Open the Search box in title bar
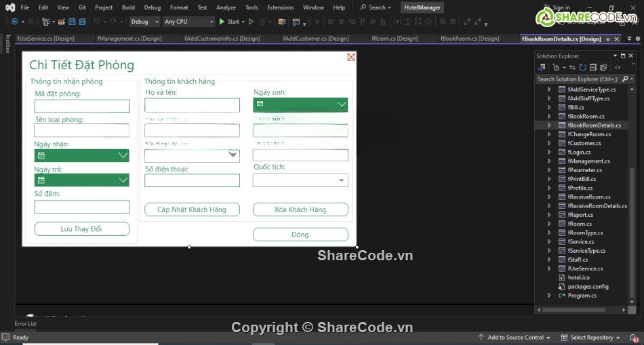 click(x=376, y=7)
